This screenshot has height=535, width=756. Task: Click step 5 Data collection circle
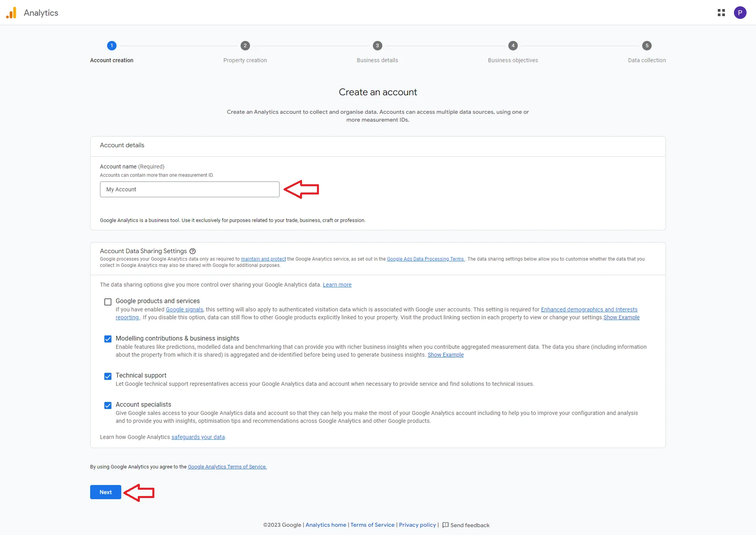[647, 45]
